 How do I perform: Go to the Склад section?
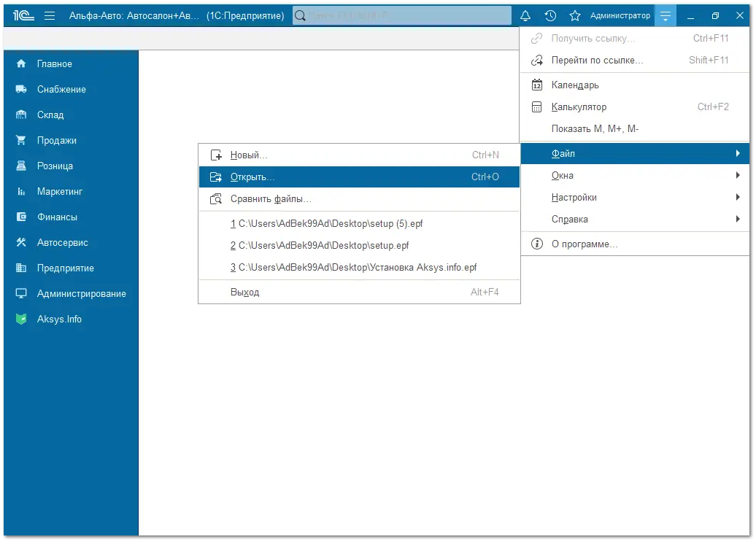click(x=71, y=115)
